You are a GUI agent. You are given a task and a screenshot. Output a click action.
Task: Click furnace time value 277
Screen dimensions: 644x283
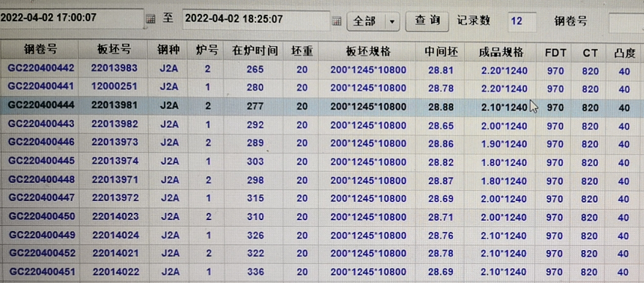click(255, 107)
